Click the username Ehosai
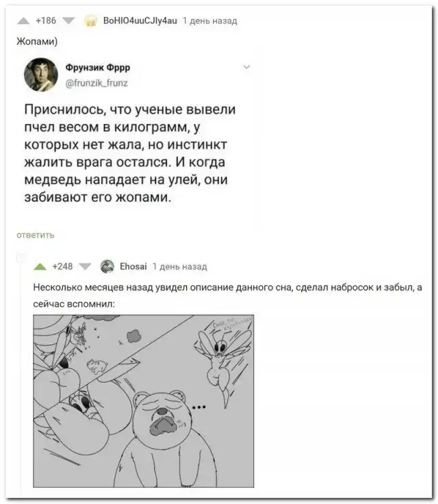 click(x=133, y=266)
